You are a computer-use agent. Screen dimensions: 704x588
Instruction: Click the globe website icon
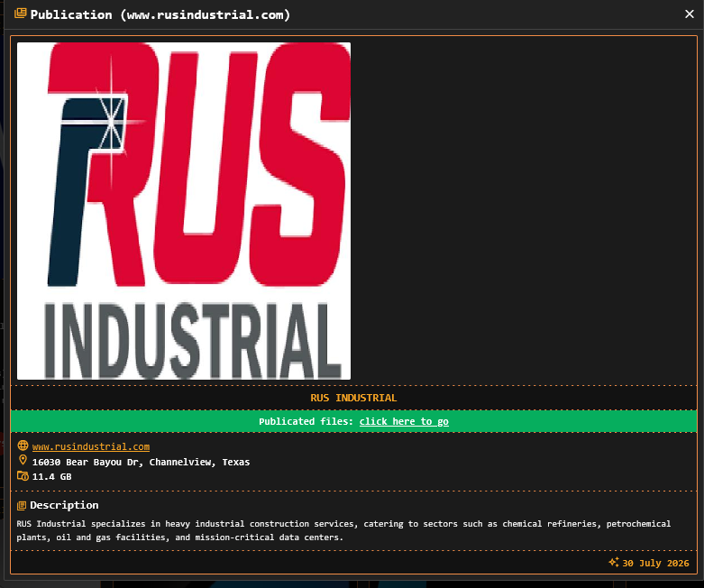(x=23, y=446)
